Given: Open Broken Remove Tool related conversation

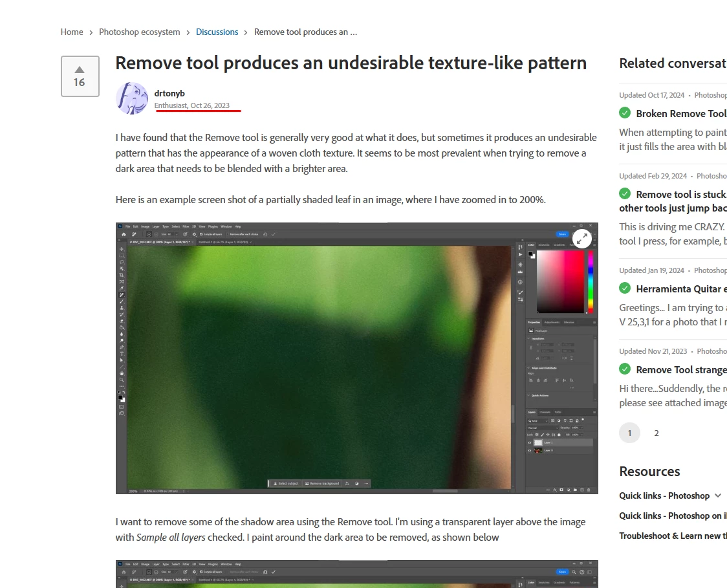Looking at the screenshot, I should tap(681, 114).
